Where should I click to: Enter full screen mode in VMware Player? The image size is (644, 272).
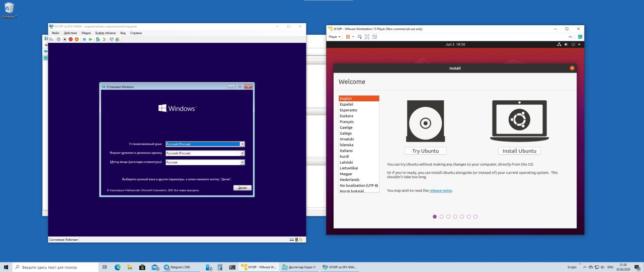(x=367, y=37)
